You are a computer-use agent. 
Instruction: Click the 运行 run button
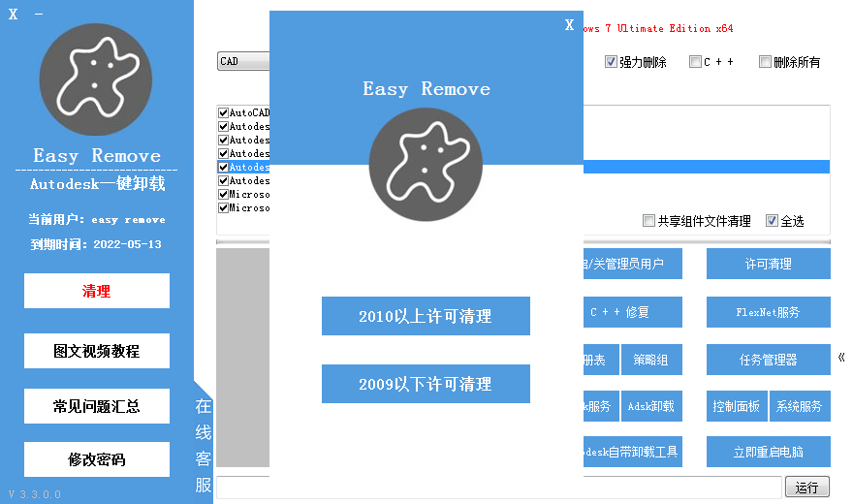point(807,488)
